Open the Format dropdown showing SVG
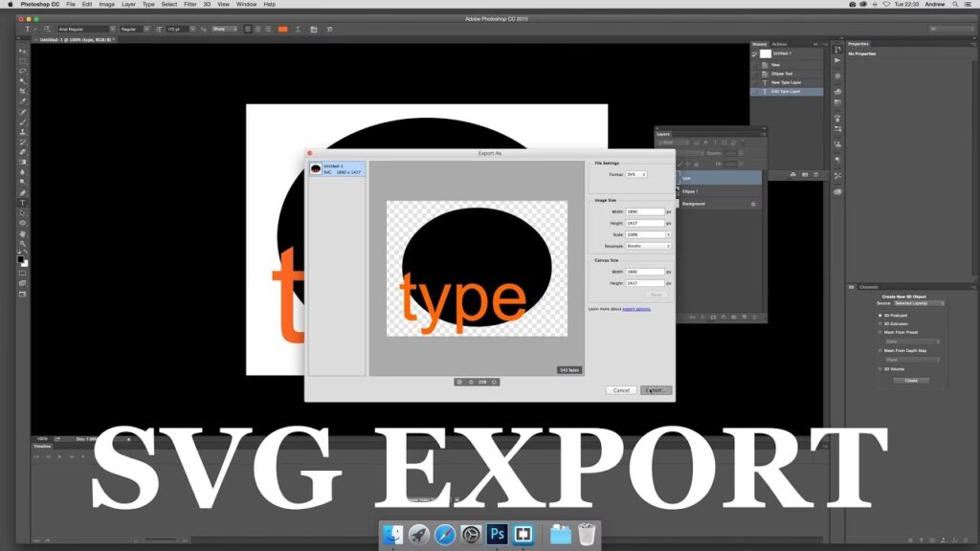Viewport: 980px width, 551px height. 635,174
